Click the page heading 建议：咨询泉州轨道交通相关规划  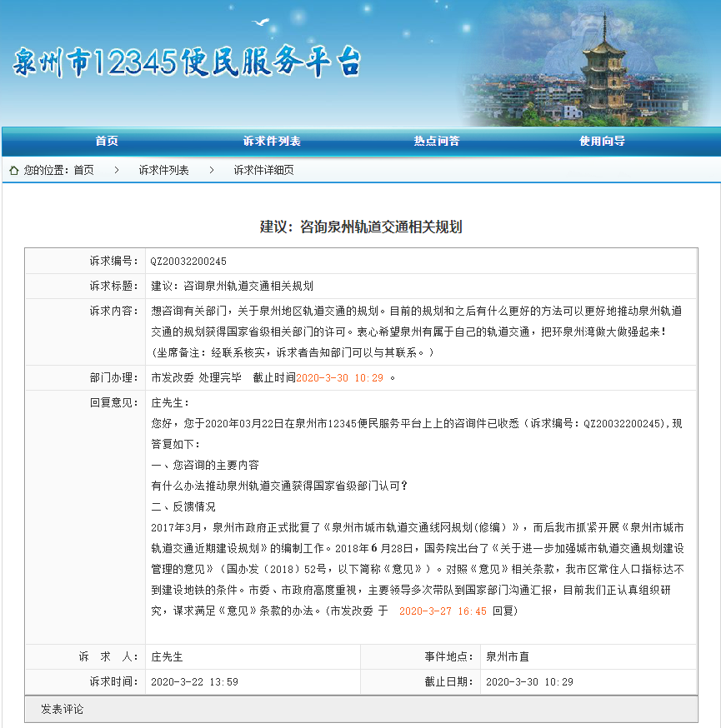click(360, 227)
